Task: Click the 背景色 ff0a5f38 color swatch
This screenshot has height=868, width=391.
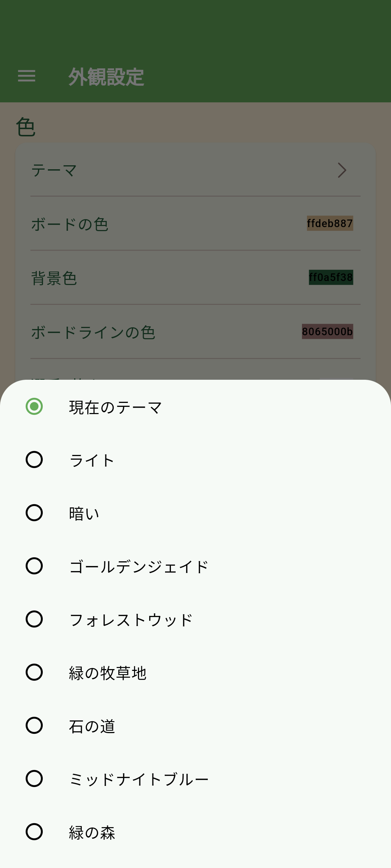Action: coord(331,277)
